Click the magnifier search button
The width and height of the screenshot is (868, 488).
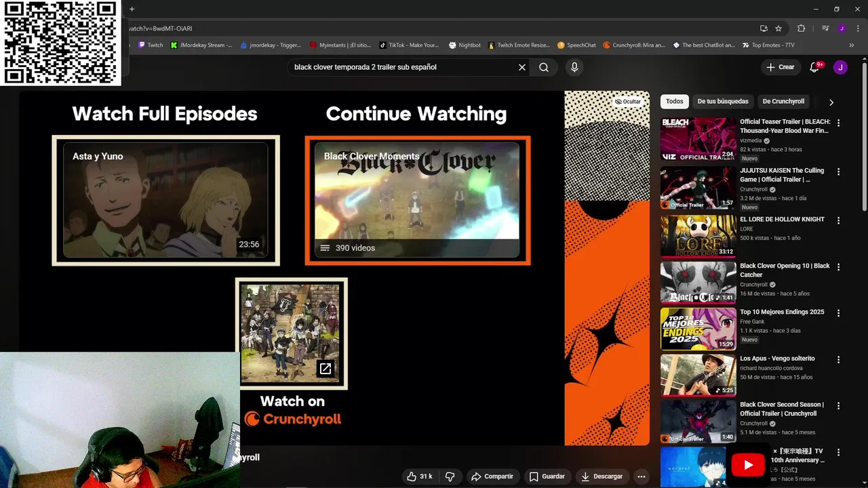[544, 67]
